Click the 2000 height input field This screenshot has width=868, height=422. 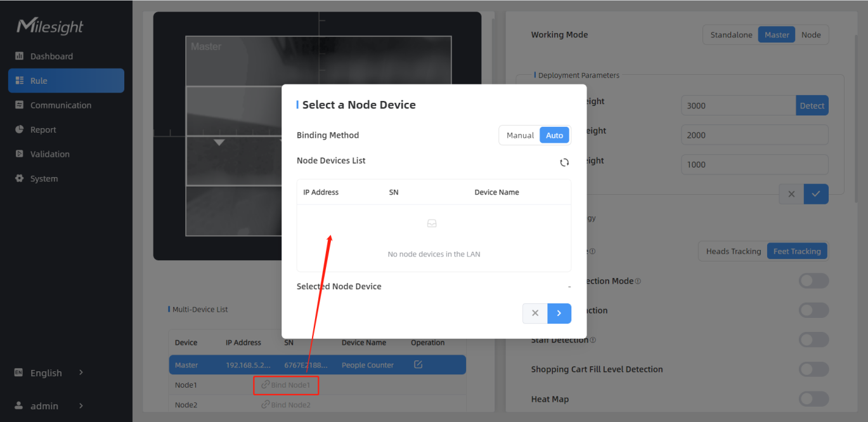click(x=754, y=135)
